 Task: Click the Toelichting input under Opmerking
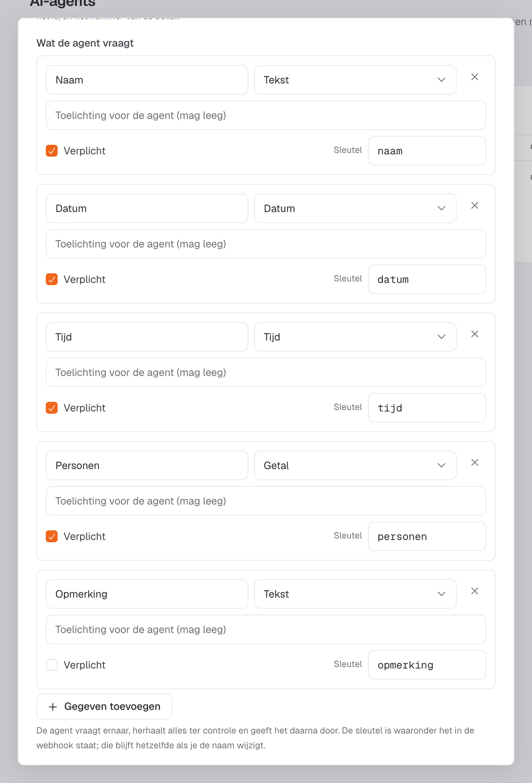[266, 629]
